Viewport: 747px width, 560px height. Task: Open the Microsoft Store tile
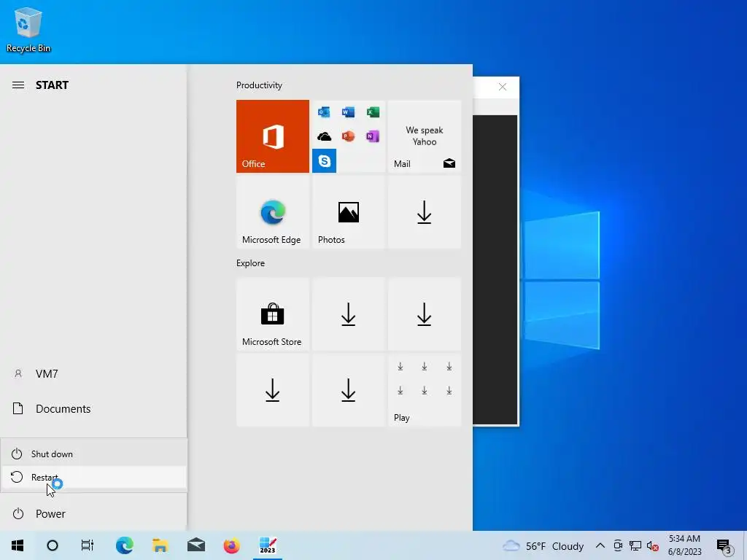point(273,314)
